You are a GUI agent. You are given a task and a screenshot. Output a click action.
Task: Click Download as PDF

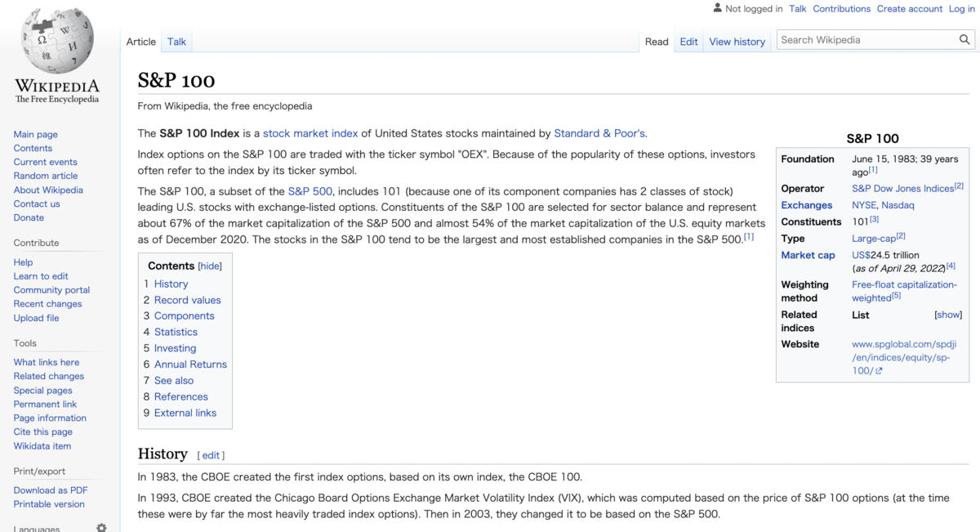click(51, 490)
